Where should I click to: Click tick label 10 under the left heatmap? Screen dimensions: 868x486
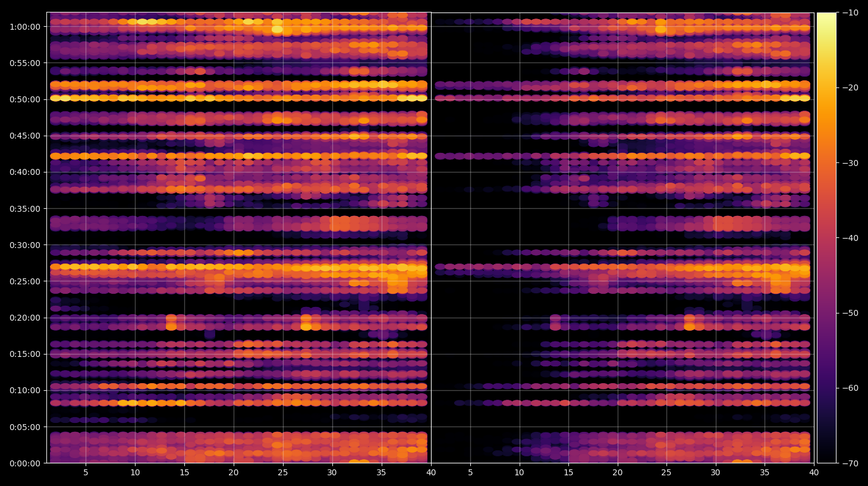click(x=135, y=473)
